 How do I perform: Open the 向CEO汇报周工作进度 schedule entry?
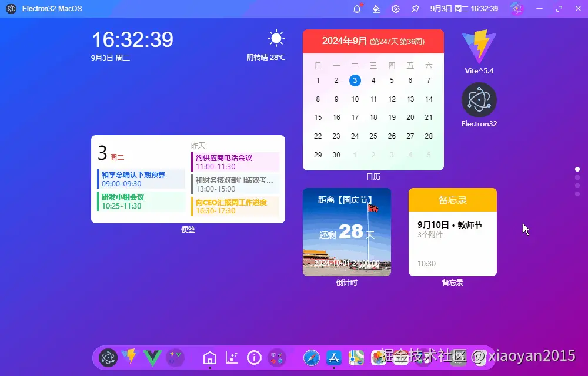(x=235, y=206)
